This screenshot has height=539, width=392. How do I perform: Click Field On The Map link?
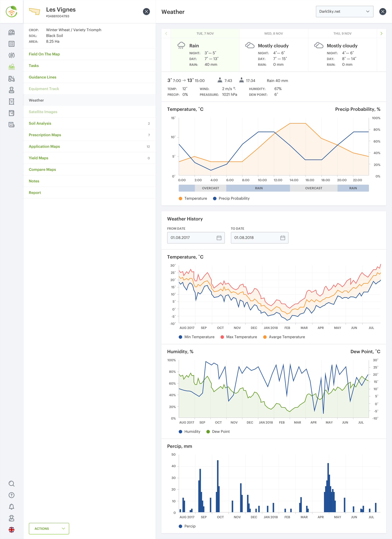click(x=44, y=54)
